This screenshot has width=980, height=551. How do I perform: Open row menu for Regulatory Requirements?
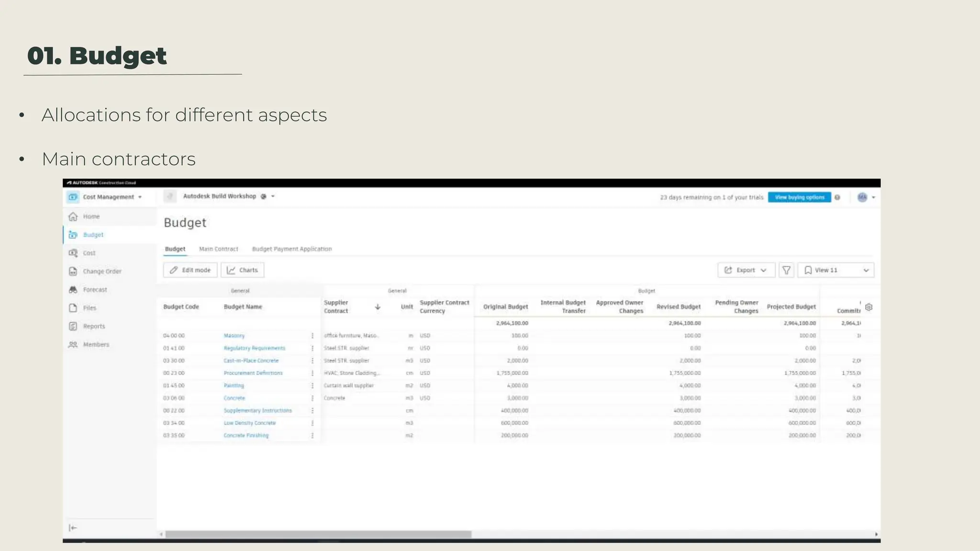312,348
